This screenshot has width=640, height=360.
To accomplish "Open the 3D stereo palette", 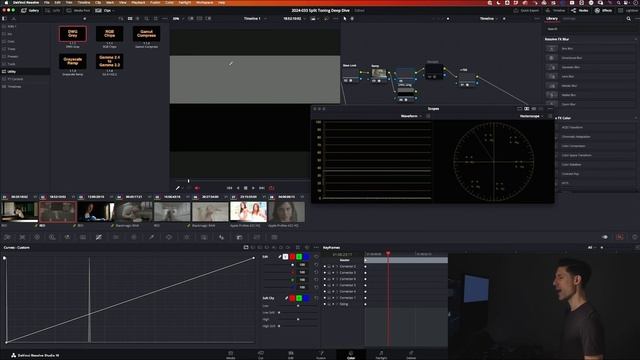I will [x=274, y=237].
